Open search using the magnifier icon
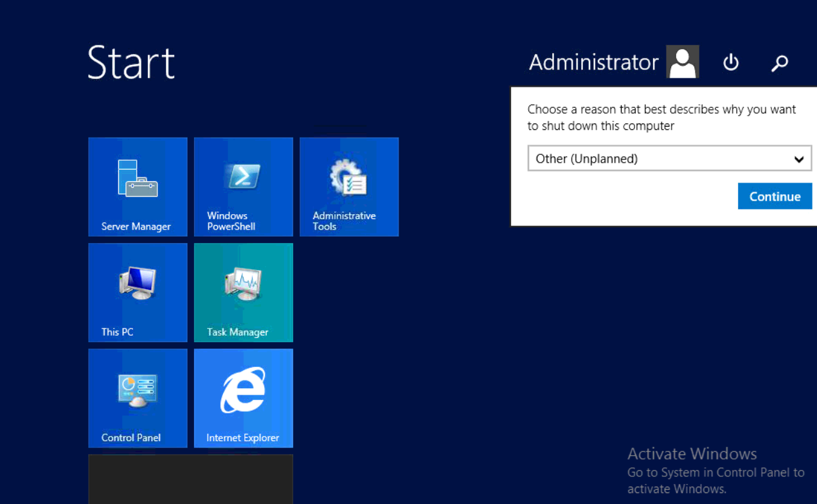Image resolution: width=817 pixels, height=504 pixels. 780,62
